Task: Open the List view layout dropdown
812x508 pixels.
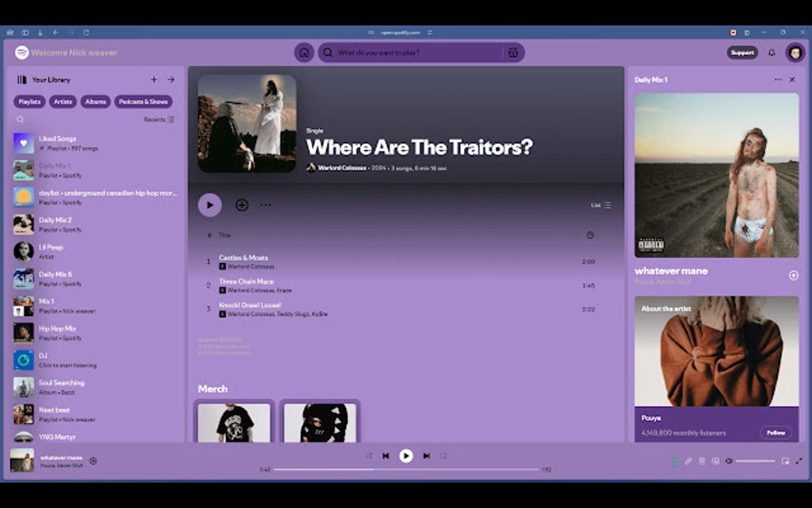Action: (599, 205)
